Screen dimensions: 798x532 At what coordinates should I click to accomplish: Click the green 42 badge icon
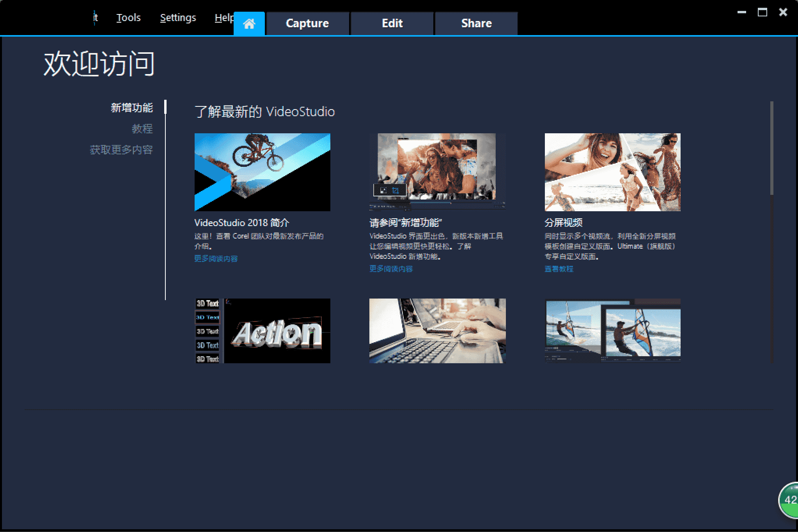point(789,500)
